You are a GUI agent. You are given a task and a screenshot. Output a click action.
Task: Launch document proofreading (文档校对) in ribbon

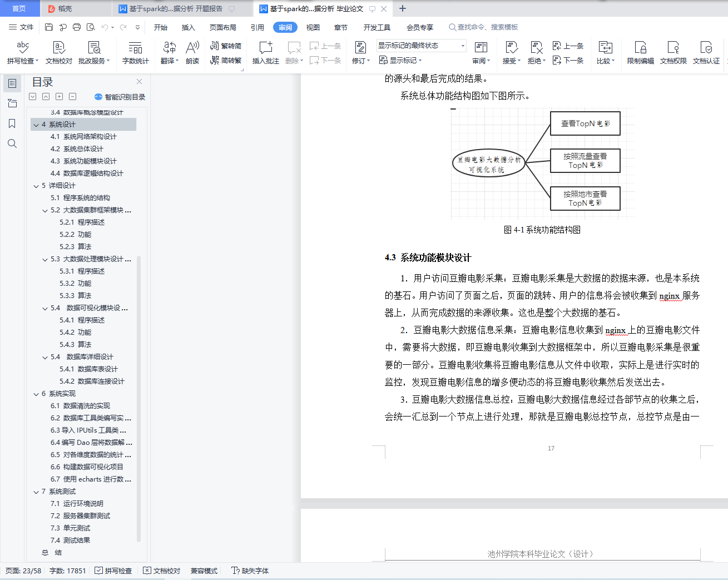(58, 53)
